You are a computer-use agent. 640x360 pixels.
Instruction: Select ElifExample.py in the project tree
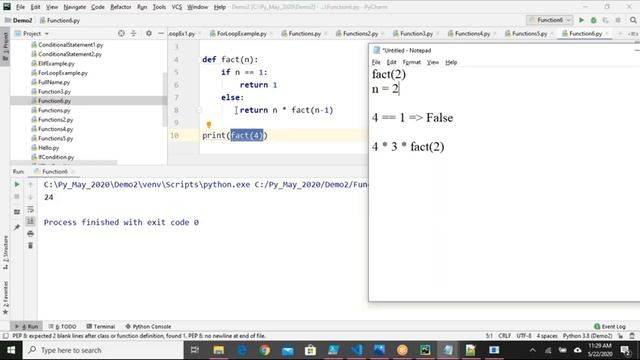pos(56,63)
